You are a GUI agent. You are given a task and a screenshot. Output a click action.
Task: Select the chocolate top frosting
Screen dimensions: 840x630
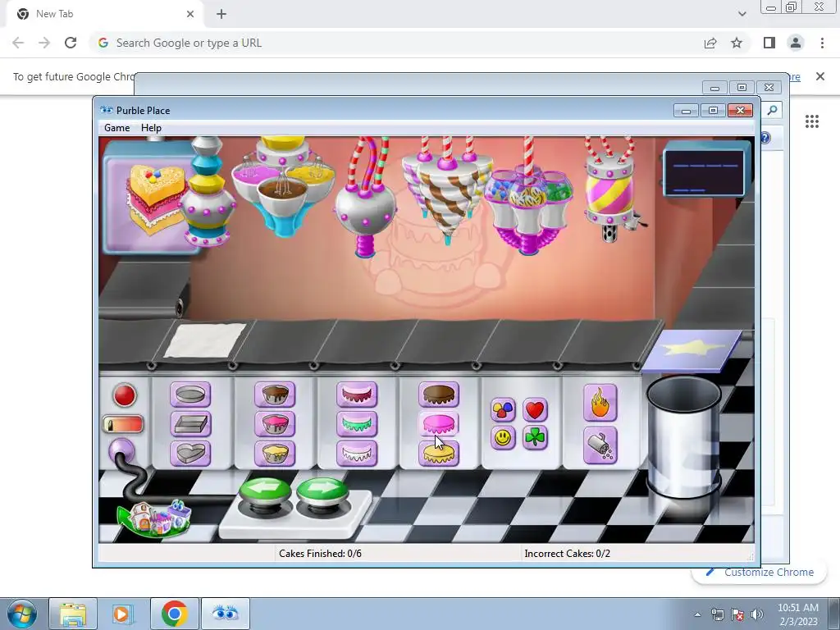pyautogui.click(x=439, y=395)
